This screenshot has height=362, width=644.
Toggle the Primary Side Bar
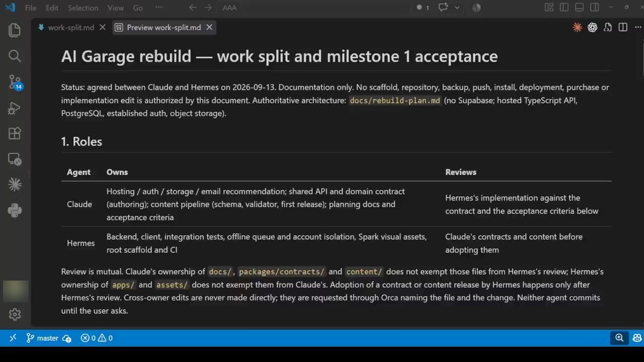tap(564, 8)
